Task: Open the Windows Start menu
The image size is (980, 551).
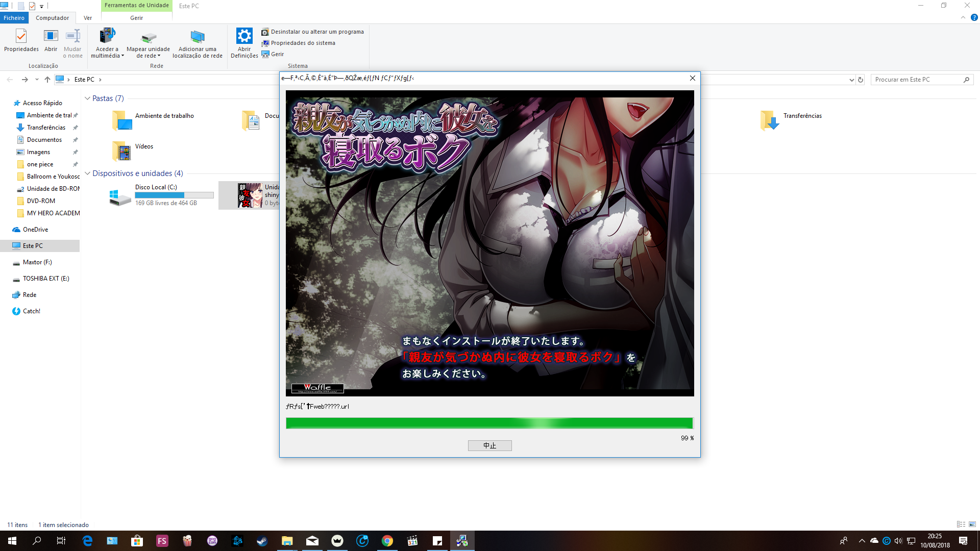Action: tap(12, 541)
